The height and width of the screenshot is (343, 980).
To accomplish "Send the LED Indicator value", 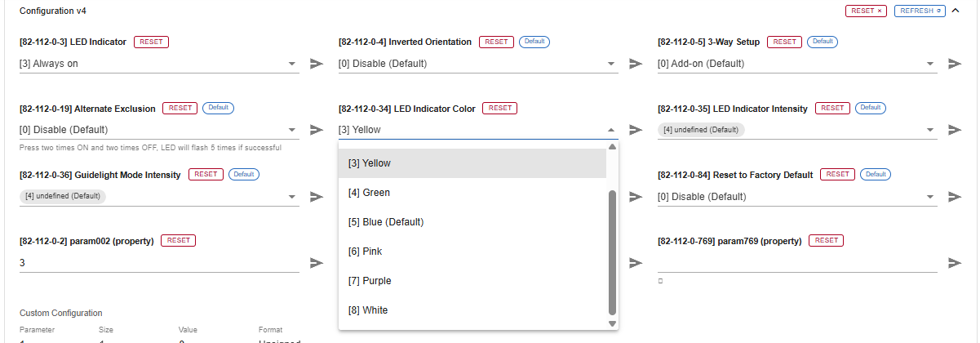I will coord(317,64).
